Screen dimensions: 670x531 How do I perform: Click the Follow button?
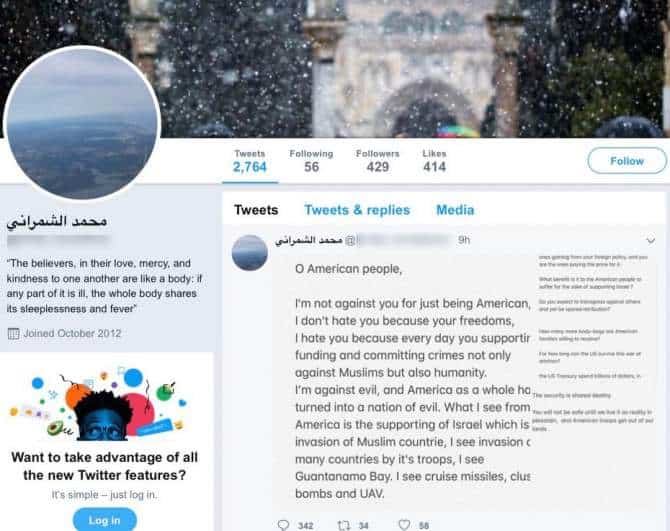point(627,161)
